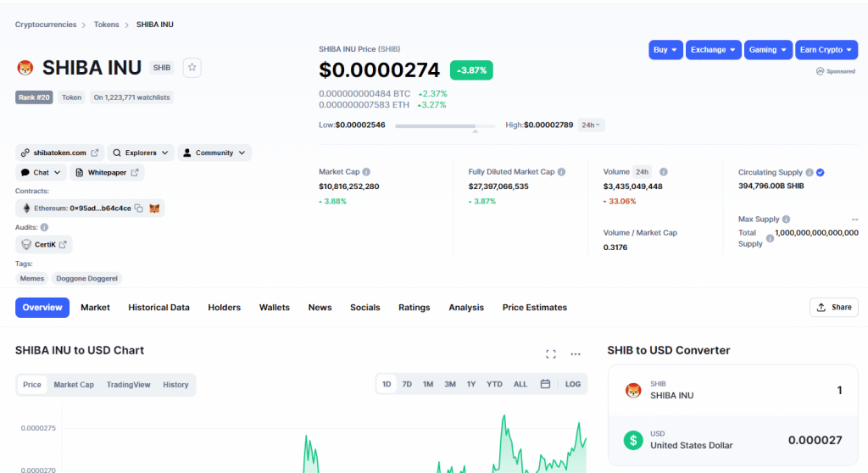Click CertiK external link icon

pos(63,244)
